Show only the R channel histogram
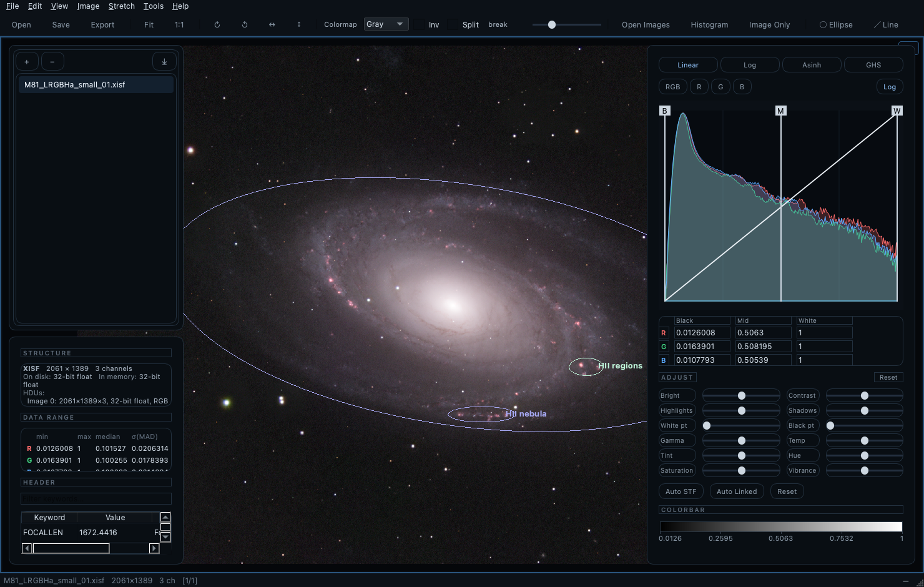The width and height of the screenshot is (924, 587). (699, 87)
